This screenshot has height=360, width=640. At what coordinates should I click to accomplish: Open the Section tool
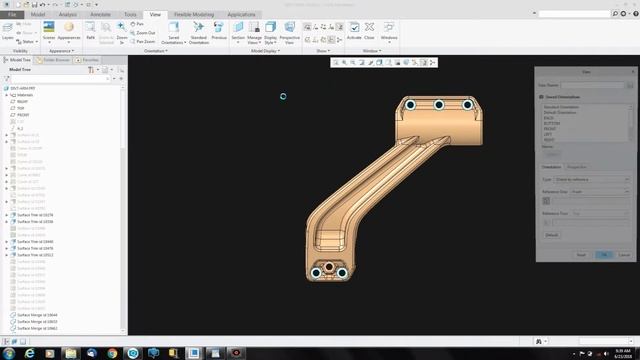pyautogui.click(x=238, y=33)
